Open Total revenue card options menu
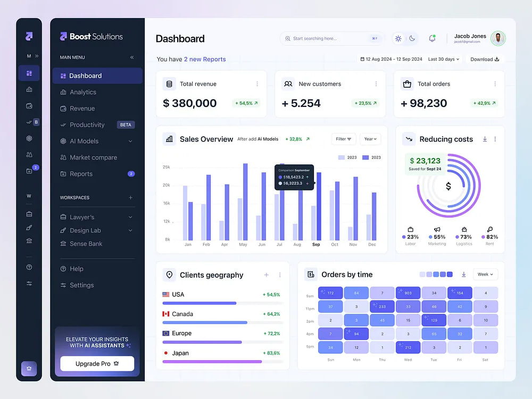The image size is (532, 399). 257,84
